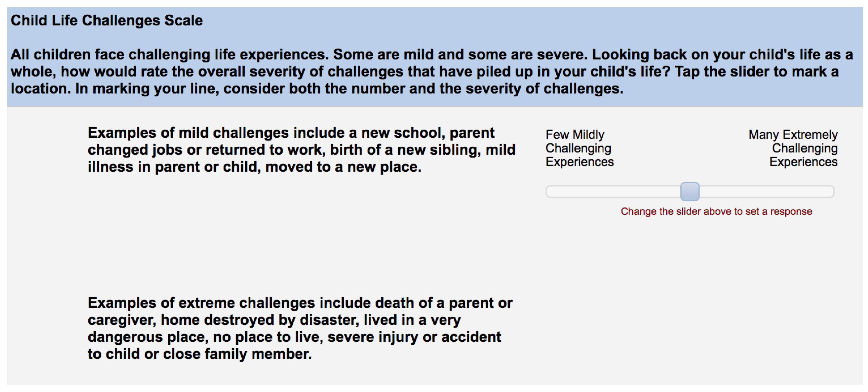Image resolution: width=868 pixels, height=392 pixels.
Task: Click the words 'Few Mildly' above the slider
Action: click(x=575, y=135)
